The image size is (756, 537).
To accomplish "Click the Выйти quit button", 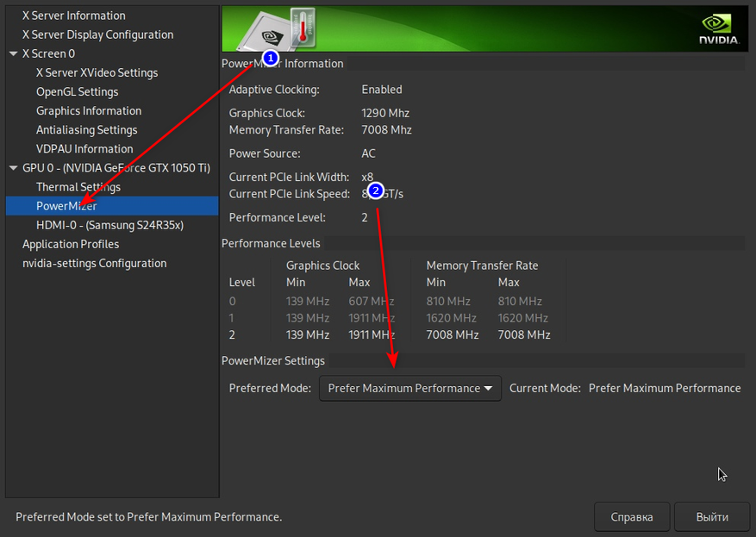I will coord(712,517).
